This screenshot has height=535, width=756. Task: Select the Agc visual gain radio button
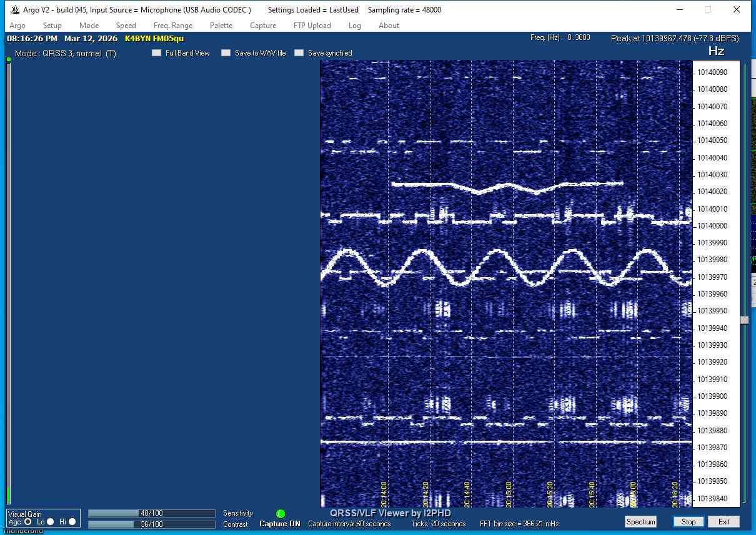click(x=28, y=522)
